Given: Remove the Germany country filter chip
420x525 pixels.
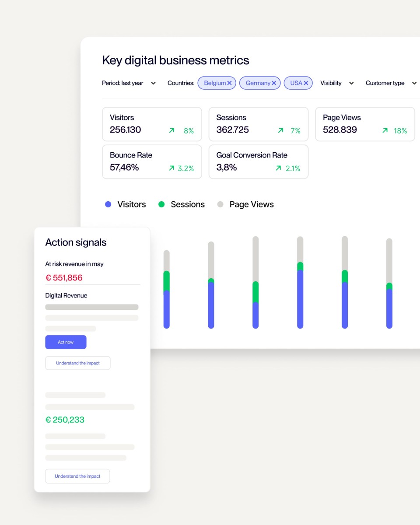Looking at the screenshot, I should (274, 83).
